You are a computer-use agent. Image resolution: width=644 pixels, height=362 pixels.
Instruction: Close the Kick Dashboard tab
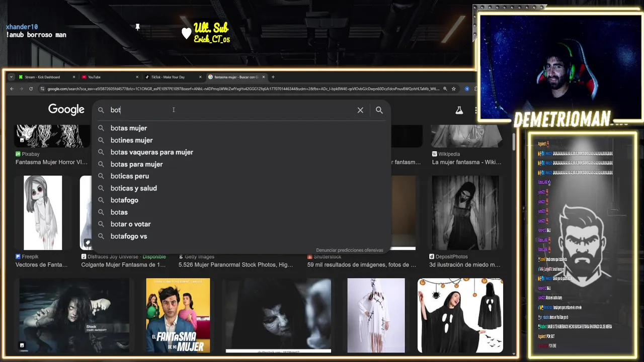[x=74, y=77]
